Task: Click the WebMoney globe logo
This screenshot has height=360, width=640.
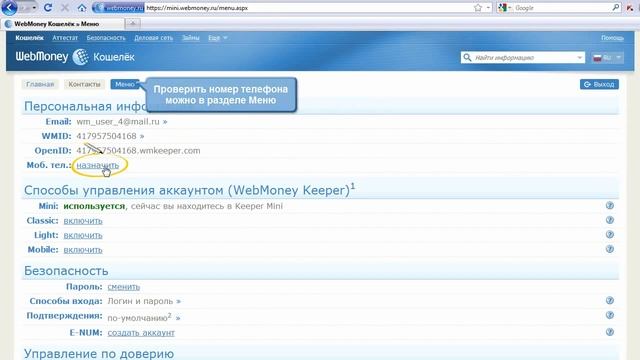Action: (80, 57)
